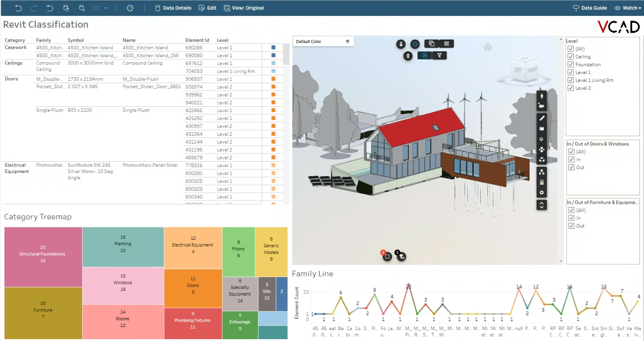
Task: Open the performance gauge icon in toolbar
Action: coord(130,8)
